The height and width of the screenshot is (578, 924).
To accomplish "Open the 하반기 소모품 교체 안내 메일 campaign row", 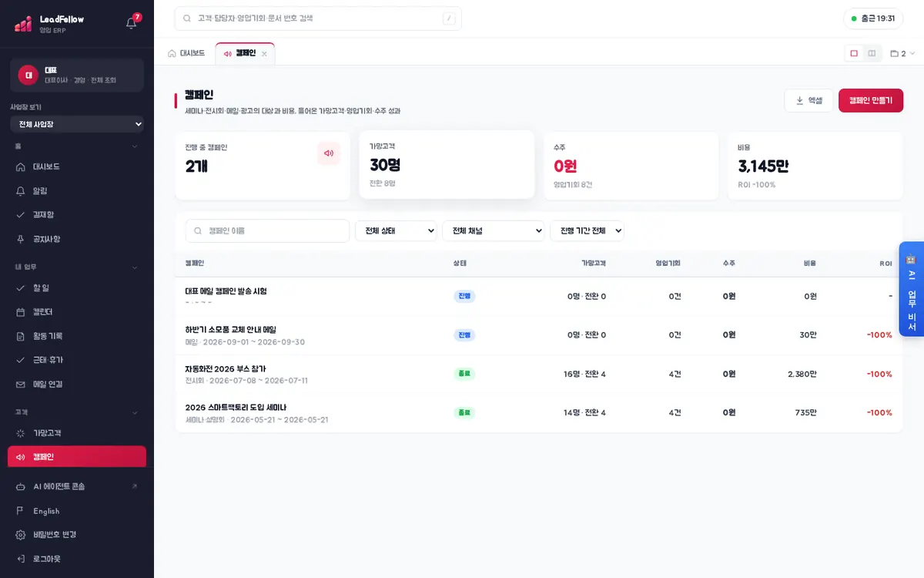I will (x=539, y=335).
